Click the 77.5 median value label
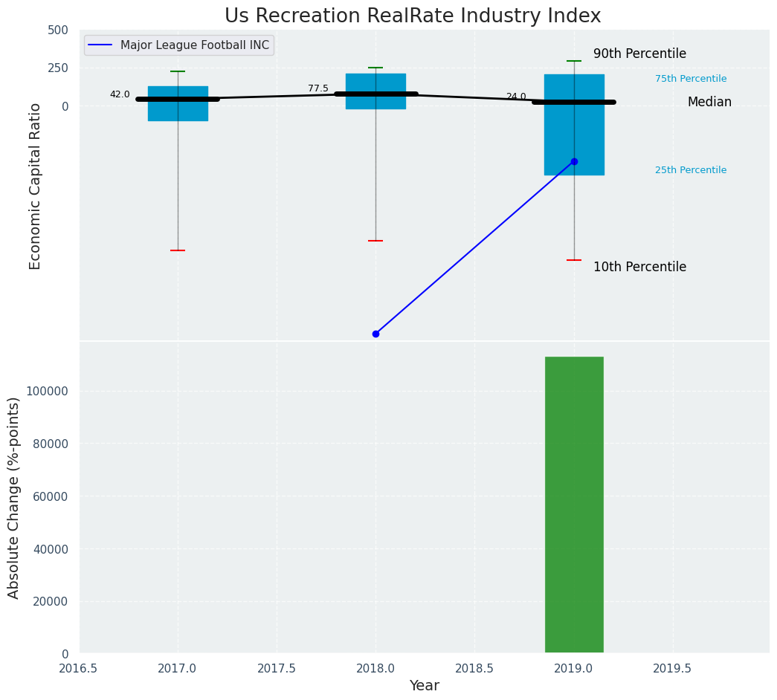The width and height of the screenshot is (777, 700). point(318,88)
